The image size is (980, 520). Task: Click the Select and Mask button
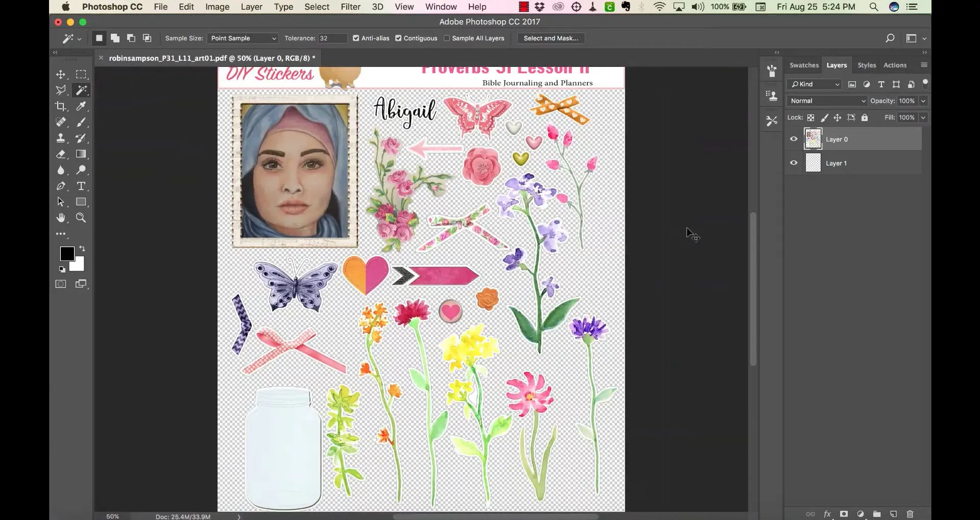[x=551, y=38]
